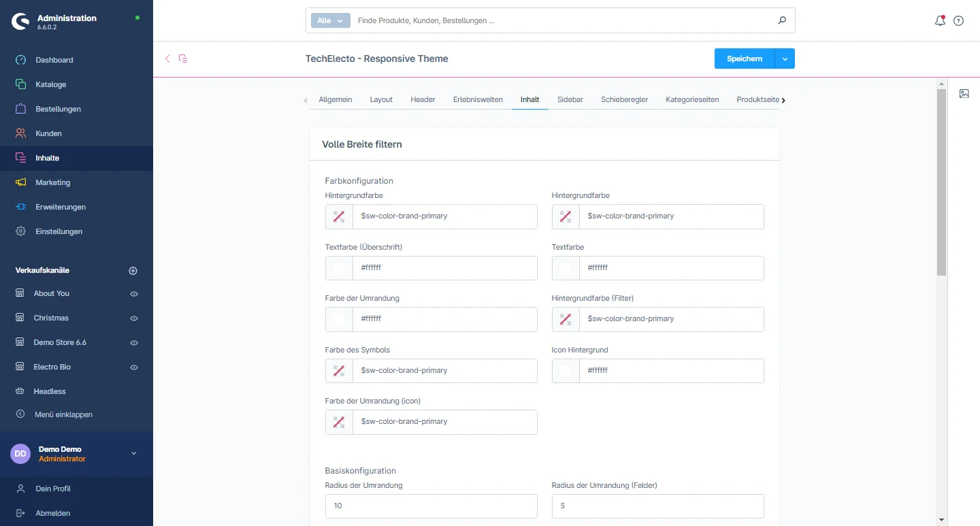Click the Speichern button
980x526 pixels.
[x=744, y=59]
